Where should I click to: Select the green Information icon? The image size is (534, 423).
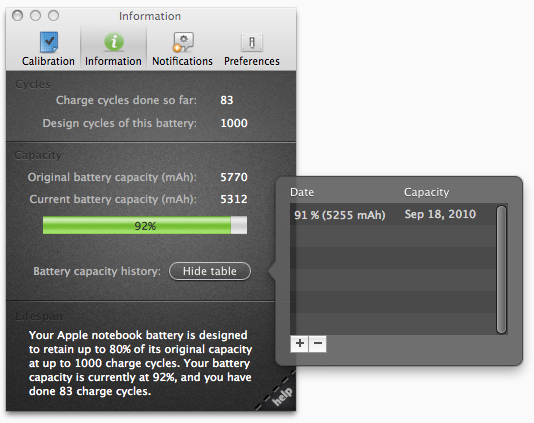pos(114,42)
